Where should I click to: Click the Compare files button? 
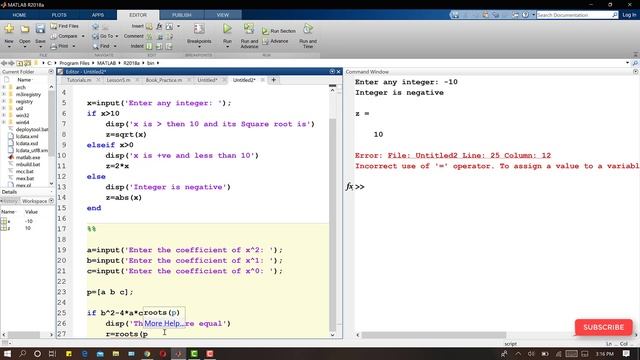point(64,36)
